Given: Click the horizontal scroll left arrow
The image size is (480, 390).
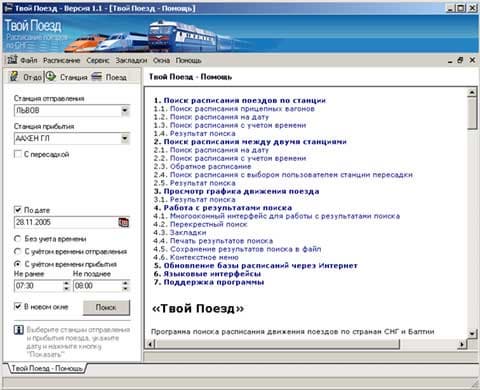Looking at the screenshot, I should [151, 344].
